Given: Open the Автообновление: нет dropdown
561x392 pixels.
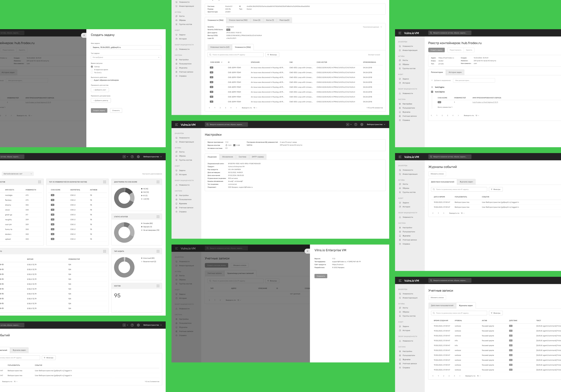Looking at the screenshot, I should (x=18, y=174).
